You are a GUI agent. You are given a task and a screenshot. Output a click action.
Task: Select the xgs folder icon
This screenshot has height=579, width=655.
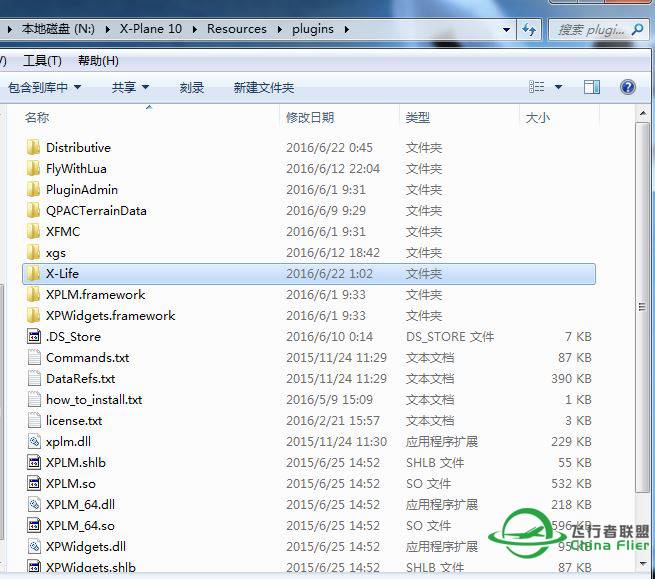tap(33, 252)
